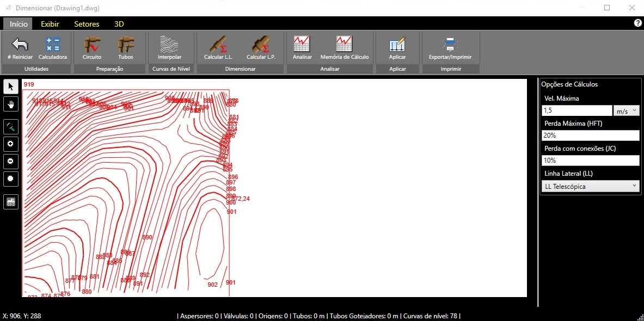
Task: Click Curvas de nível: 78 status text
Action: 430,316
